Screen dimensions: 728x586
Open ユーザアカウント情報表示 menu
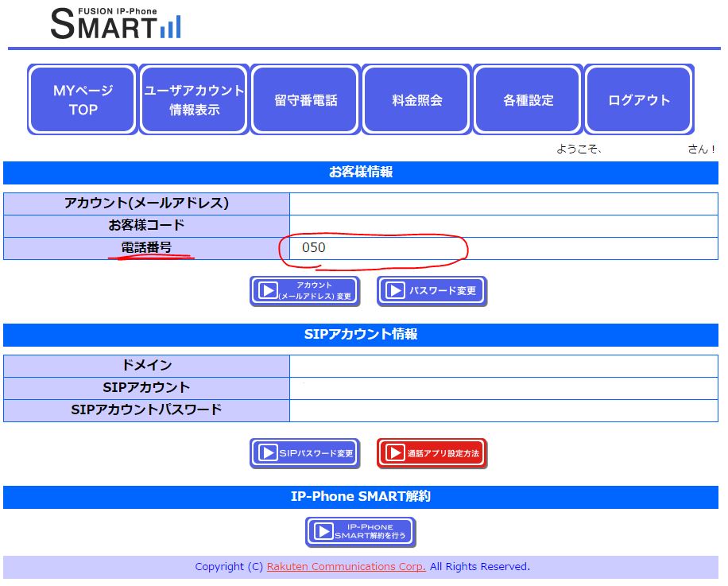(x=194, y=99)
